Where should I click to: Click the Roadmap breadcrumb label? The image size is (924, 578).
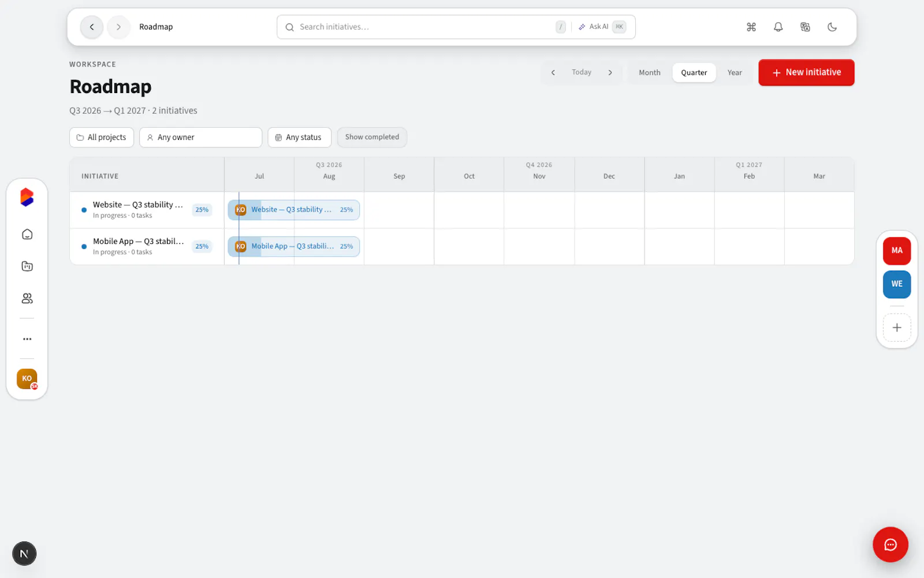click(156, 27)
